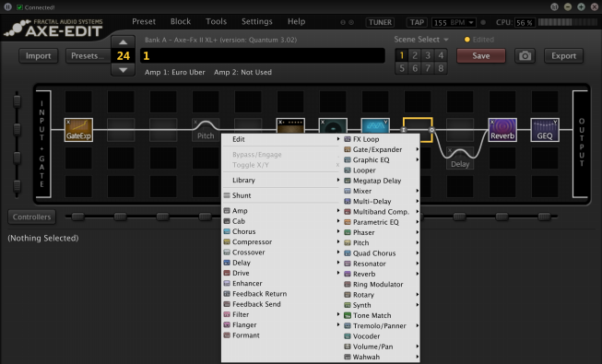The image size is (602, 364).
Task: Open the Scene Select dropdown
Action: pos(421,40)
